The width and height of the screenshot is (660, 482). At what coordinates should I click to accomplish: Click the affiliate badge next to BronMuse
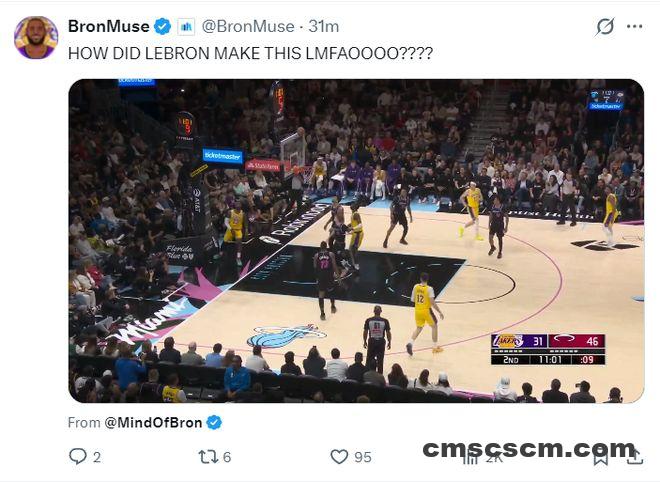click(x=186, y=27)
